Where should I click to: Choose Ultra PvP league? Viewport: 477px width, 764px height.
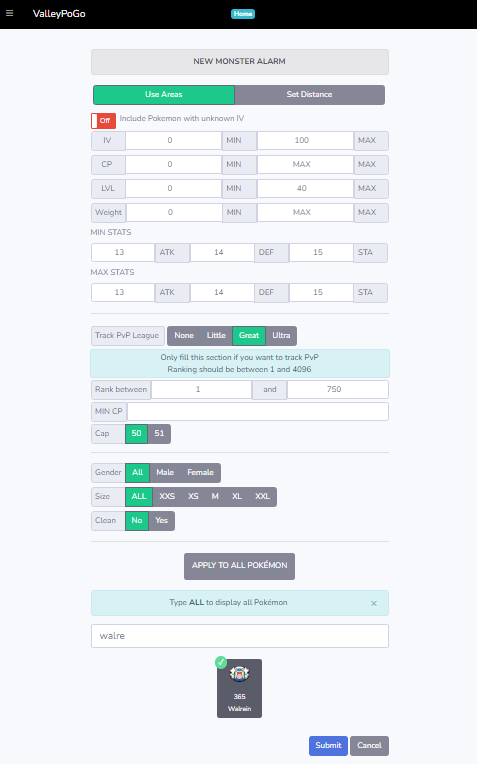[x=281, y=336]
